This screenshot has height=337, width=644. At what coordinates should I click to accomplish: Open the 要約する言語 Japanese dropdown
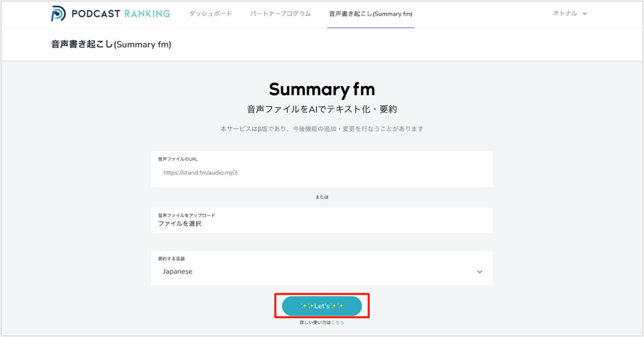pyautogui.click(x=321, y=268)
